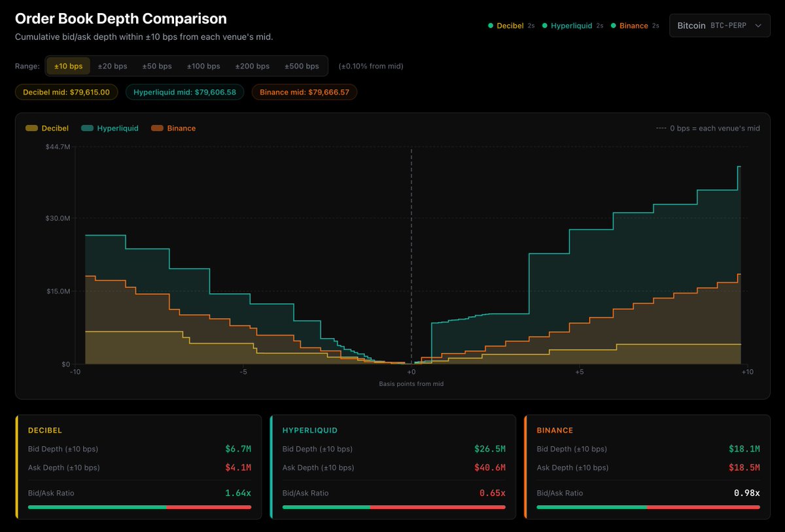The width and height of the screenshot is (785, 532).
Task: Click the Binance status dot in header
Action: (613, 26)
